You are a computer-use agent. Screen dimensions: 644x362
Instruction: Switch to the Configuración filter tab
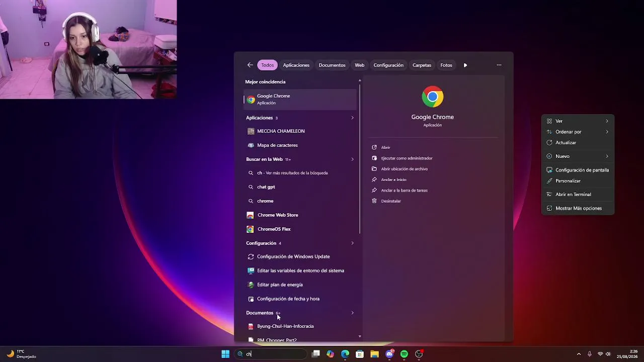(388, 65)
